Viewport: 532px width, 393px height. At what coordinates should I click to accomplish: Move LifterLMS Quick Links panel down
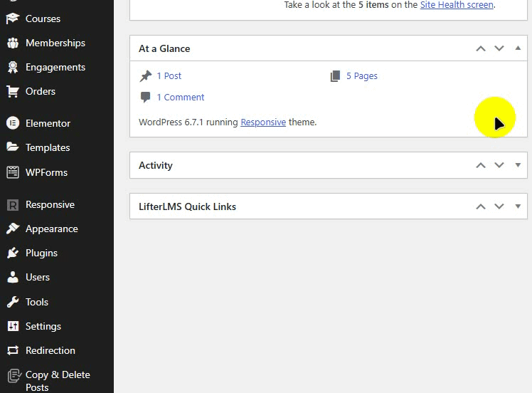click(x=499, y=206)
